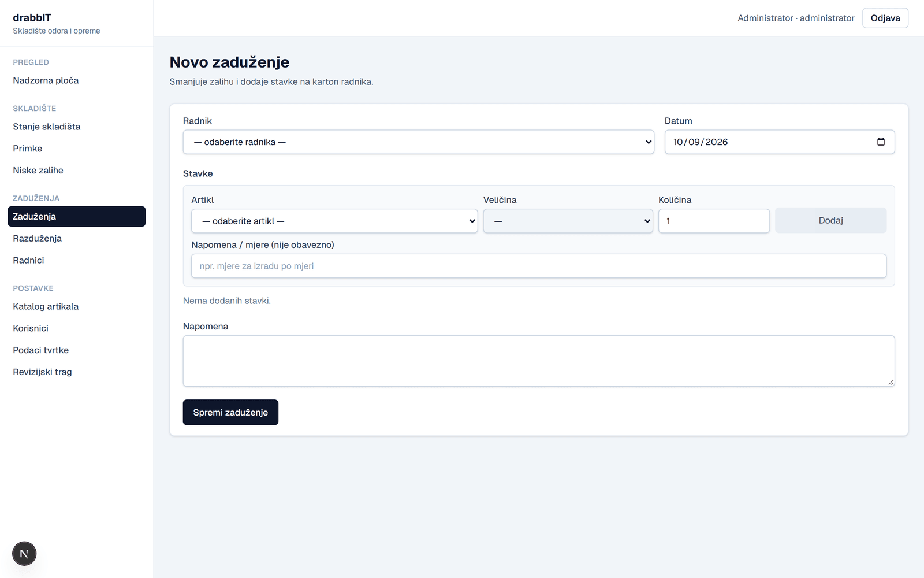Screen dimensions: 924x578
Task: Log out using Odjava button
Action: [885, 18]
